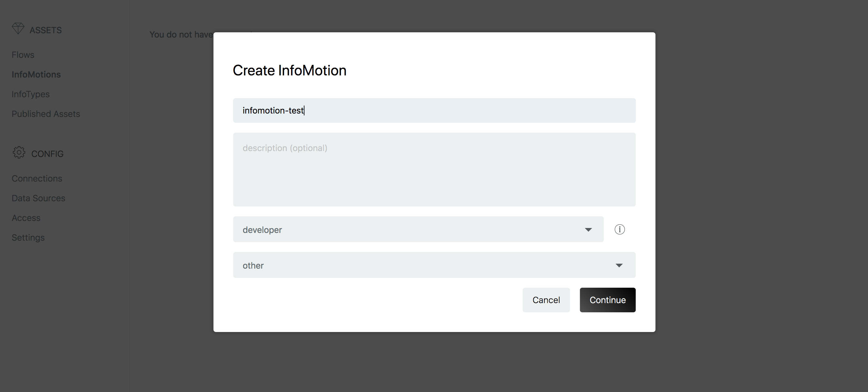868x392 pixels.
Task: Navigate to InfoTypes
Action: coord(30,94)
